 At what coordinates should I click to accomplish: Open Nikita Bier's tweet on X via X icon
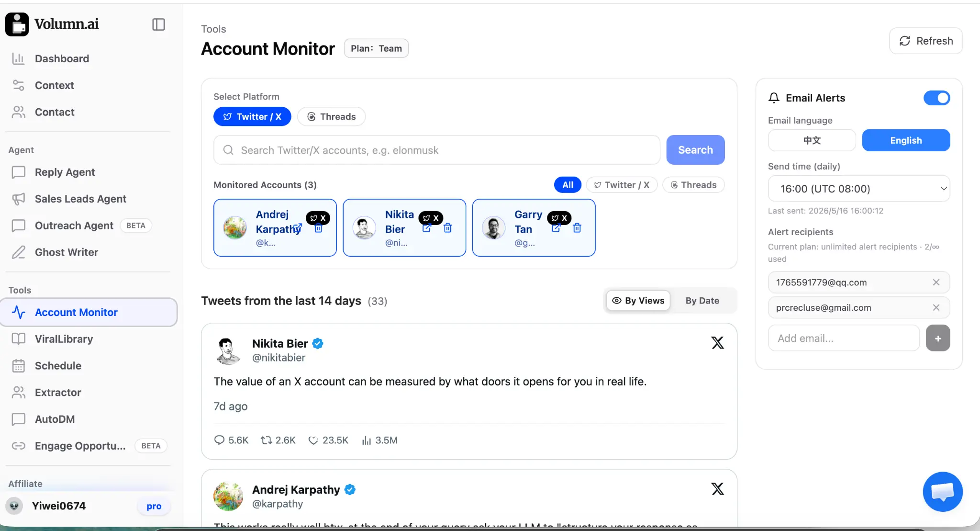coord(717,342)
